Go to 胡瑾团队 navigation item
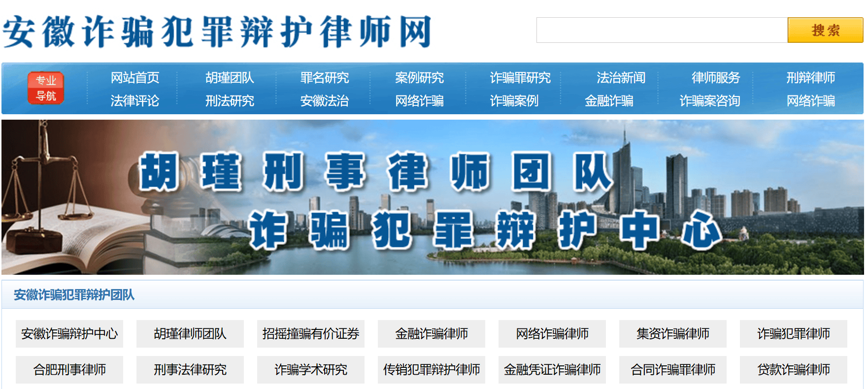The image size is (868, 389). [230, 78]
